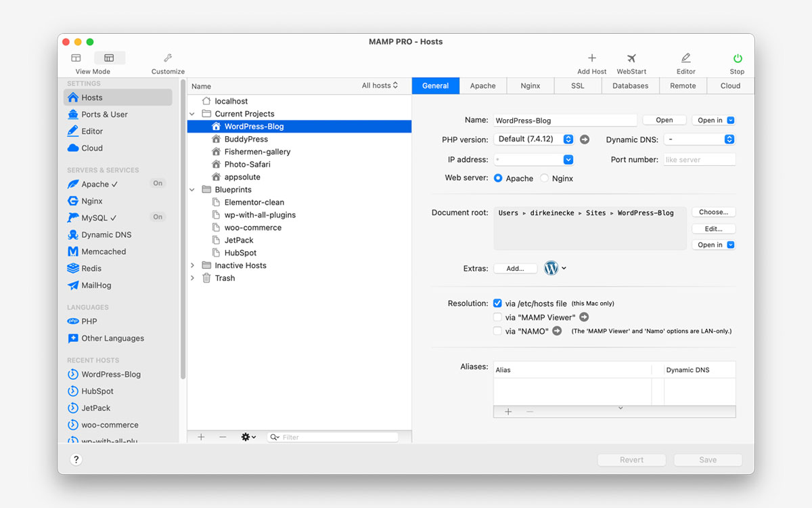
Task: Click the Add... extras button
Action: coord(515,269)
